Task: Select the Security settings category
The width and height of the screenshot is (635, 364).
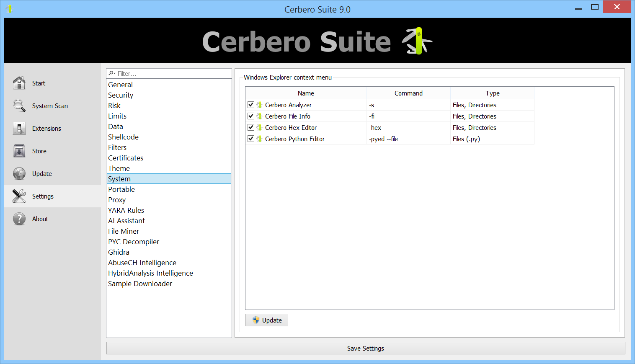Action: click(x=169, y=95)
